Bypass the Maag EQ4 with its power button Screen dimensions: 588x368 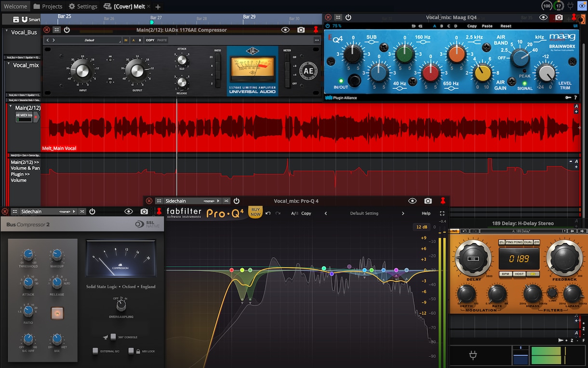point(348,17)
